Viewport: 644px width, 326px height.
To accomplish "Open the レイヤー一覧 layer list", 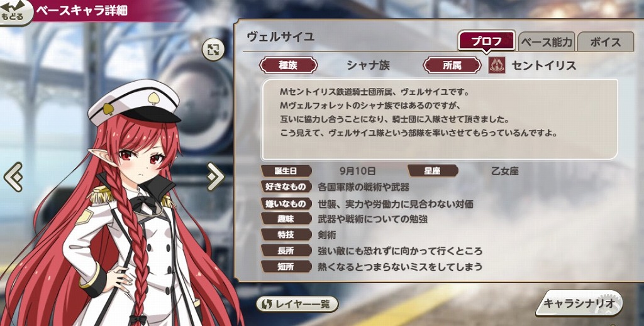I will tap(297, 304).
